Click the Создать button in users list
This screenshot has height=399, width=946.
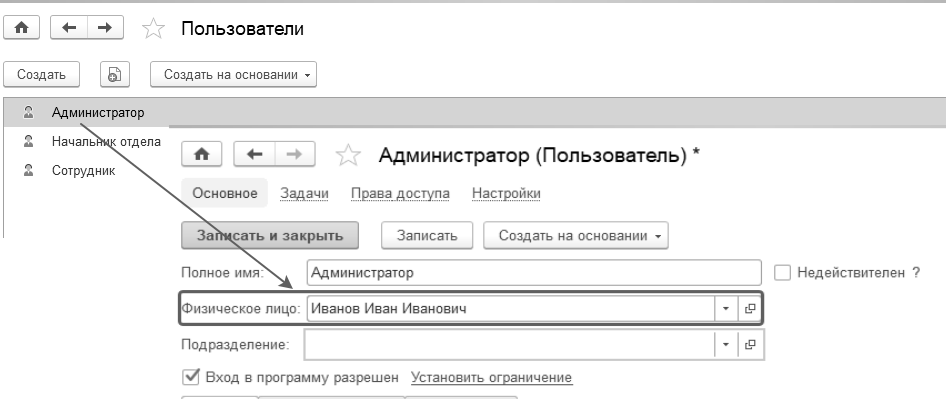(41, 75)
